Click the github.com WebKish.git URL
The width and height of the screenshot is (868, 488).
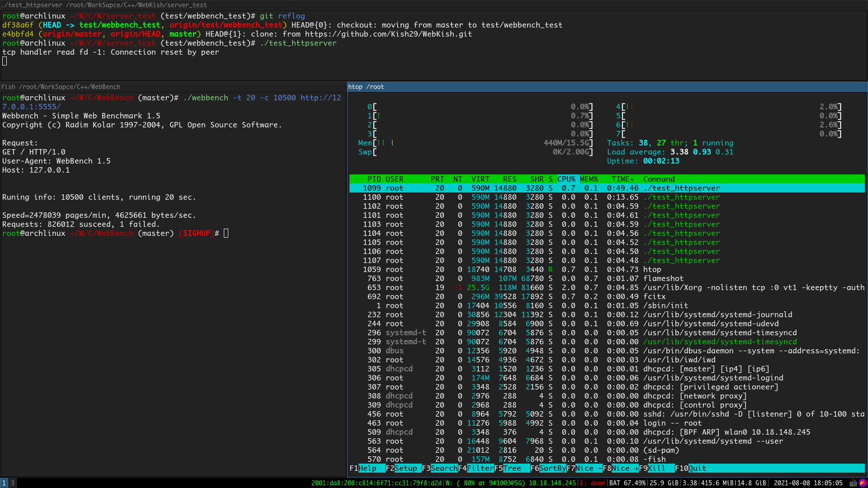388,34
